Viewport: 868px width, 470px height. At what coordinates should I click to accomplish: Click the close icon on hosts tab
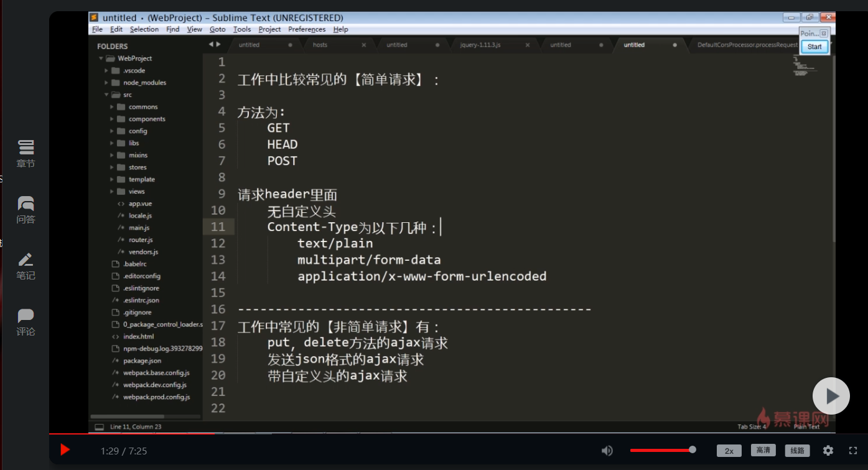point(363,45)
